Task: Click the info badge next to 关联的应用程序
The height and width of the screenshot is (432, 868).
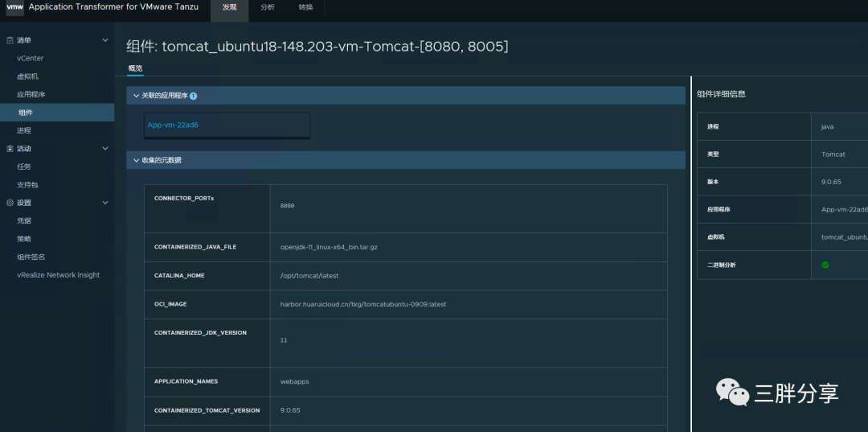Action: [193, 96]
